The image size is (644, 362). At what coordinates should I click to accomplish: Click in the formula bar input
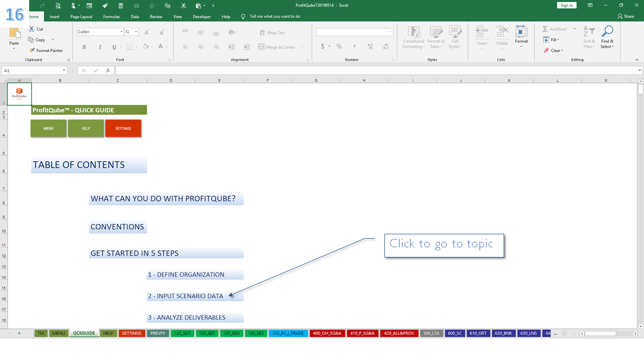pos(376,70)
